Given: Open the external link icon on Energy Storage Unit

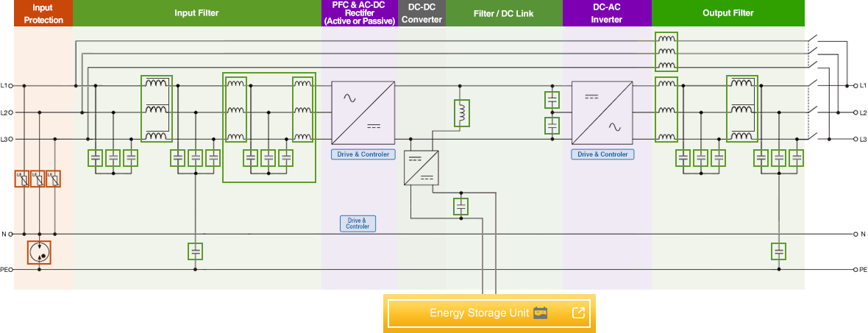Looking at the screenshot, I should click(578, 313).
